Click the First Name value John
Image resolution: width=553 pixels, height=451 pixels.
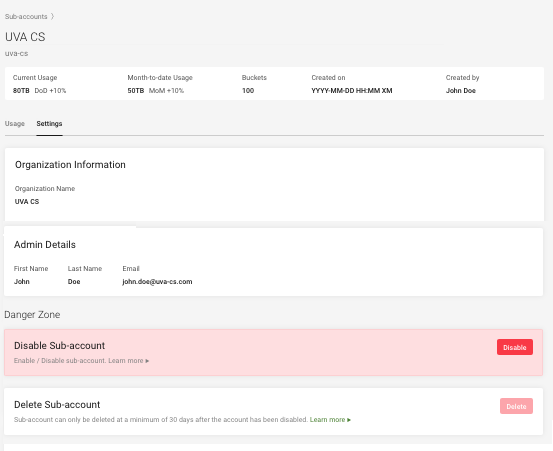[x=22, y=282]
